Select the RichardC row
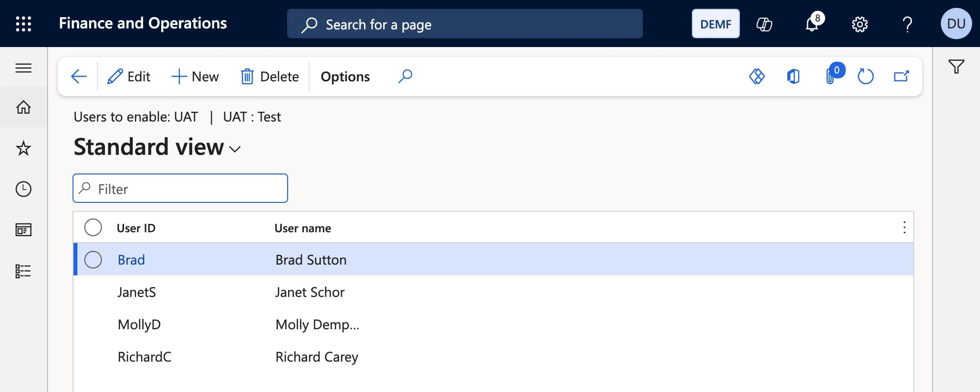Screen dimensions: 980x392 coord(493,357)
